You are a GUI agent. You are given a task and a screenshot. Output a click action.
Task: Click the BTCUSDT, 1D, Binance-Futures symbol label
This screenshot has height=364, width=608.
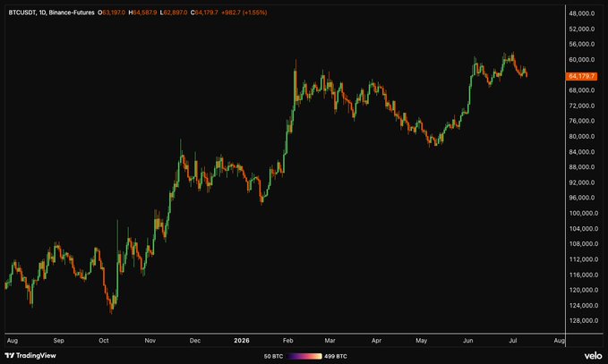51,13
